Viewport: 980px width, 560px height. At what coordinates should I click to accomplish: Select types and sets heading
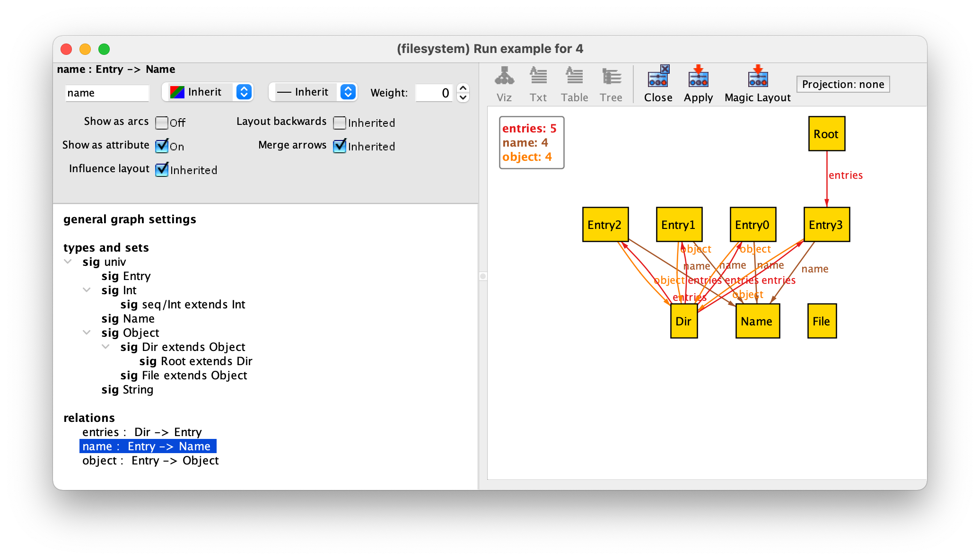(106, 248)
